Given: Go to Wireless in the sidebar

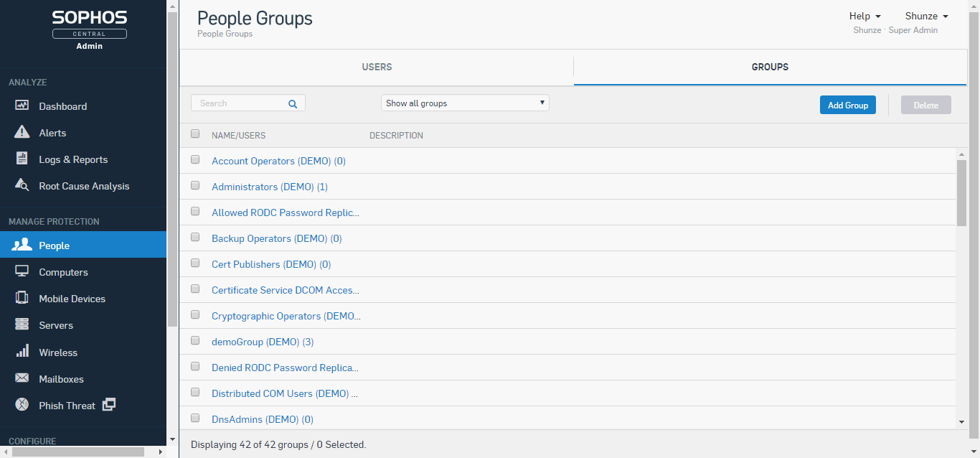Looking at the screenshot, I should click(58, 352).
